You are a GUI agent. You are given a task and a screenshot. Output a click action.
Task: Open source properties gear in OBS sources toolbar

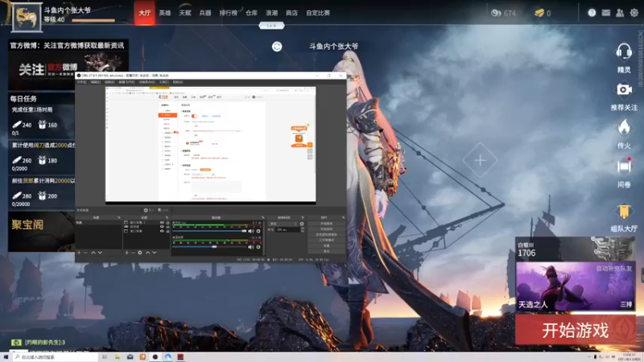pyautogui.click(x=140, y=253)
